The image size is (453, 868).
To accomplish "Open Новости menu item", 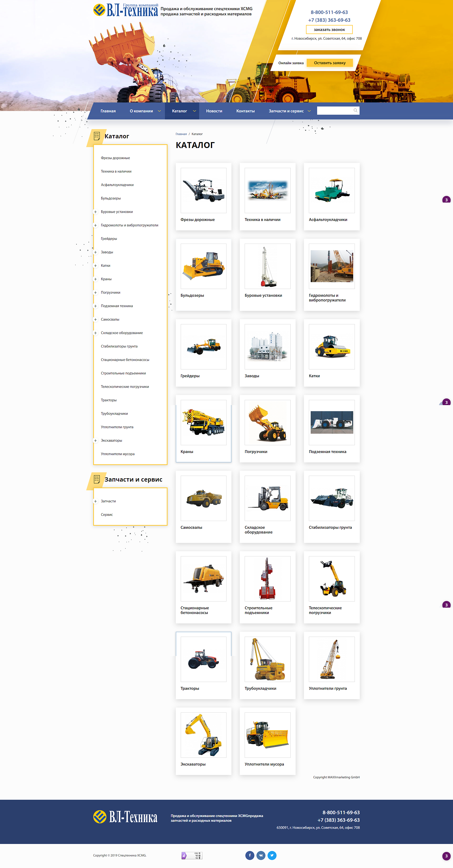I will click(214, 111).
